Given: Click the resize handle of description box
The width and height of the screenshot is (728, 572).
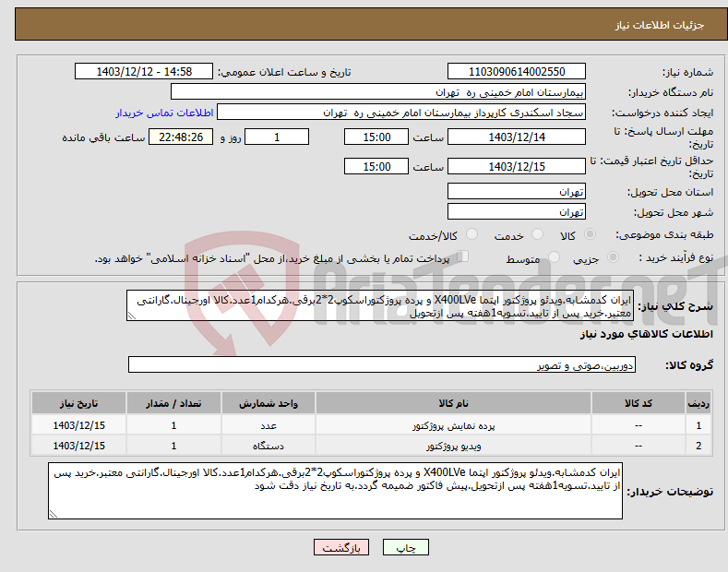Looking at the screenshot, I should (x=132, y=316).
